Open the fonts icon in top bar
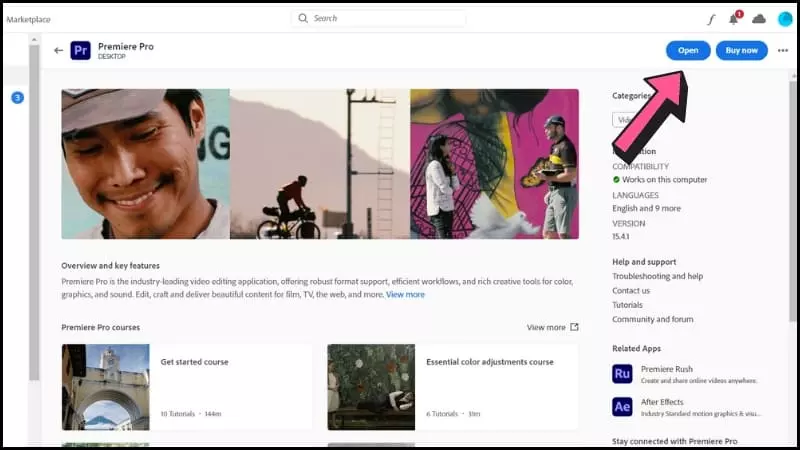The image size is (800, 450). click(x=711, y=19)
